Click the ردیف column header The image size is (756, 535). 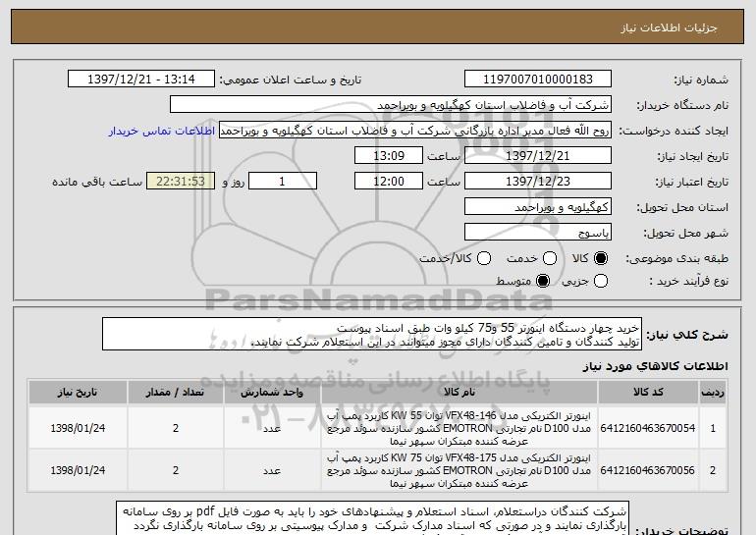coord(713,392)
